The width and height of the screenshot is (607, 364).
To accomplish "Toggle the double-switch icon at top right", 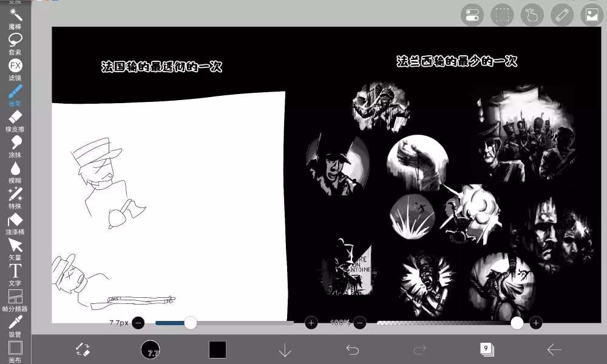I will (x=472, y=15).
